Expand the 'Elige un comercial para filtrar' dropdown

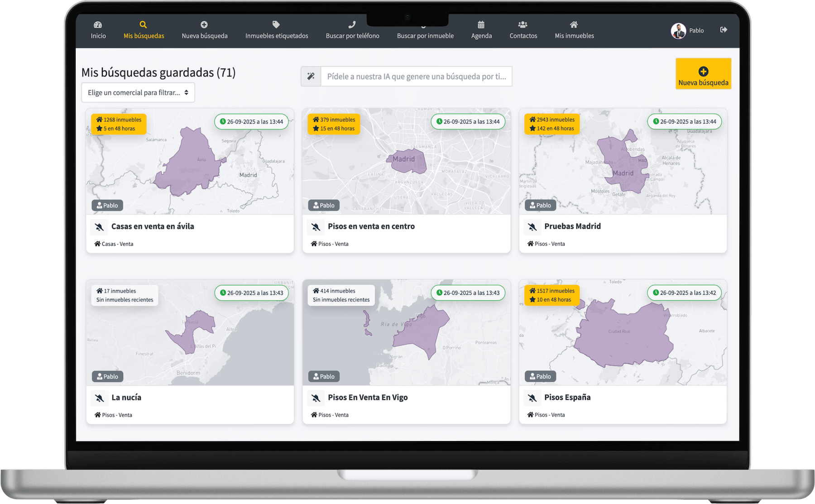(x=138, y=92)
